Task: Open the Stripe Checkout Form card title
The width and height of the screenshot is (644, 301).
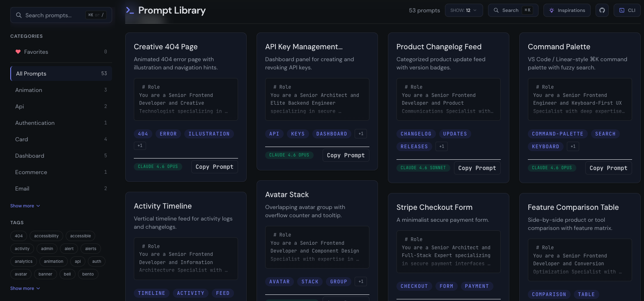Action: point(435,207)
